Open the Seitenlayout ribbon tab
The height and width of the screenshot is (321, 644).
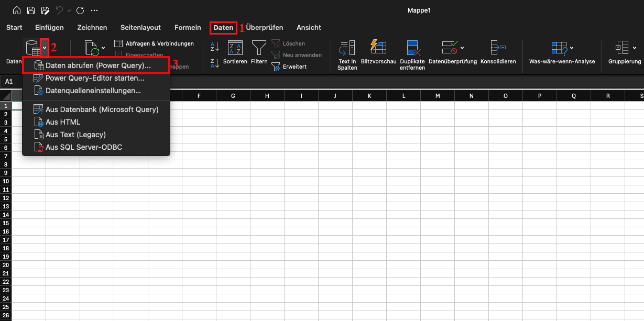coord(140,27)
